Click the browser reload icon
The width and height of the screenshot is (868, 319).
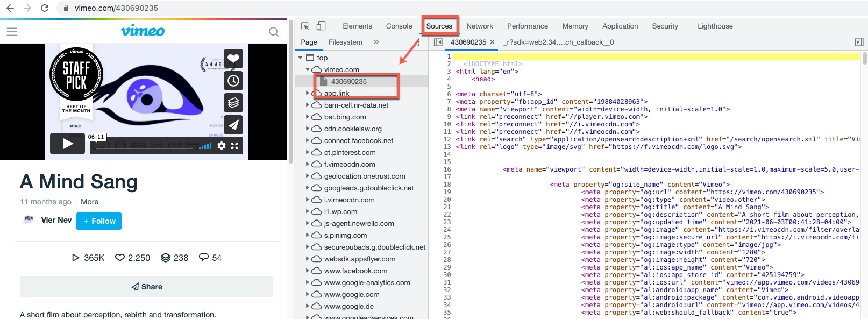point(45,8)
